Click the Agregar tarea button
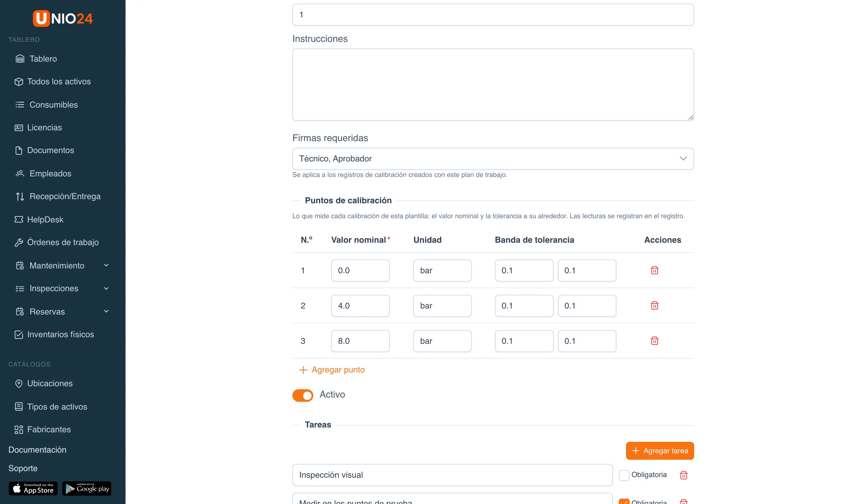The width and height of the screenshot is (861, 504). coord(660,451)
